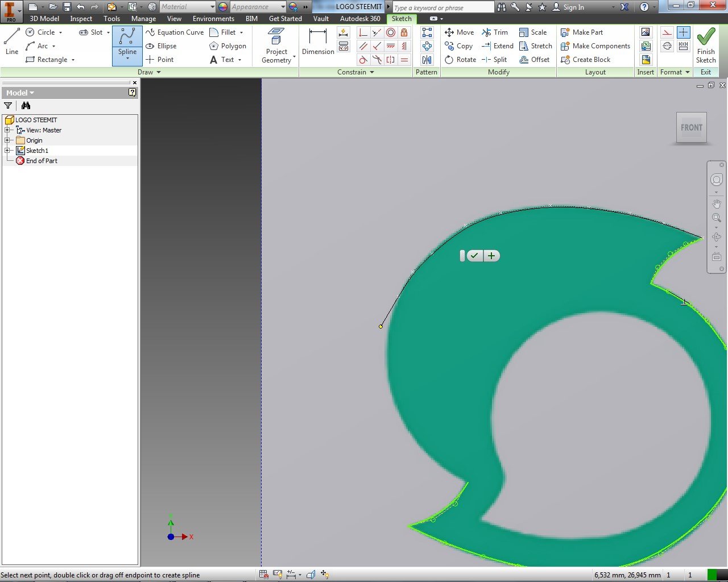The height and width of the screenshot is (582, 728).
Task: Toggle the Centerline format option
Action: point(667,46)
